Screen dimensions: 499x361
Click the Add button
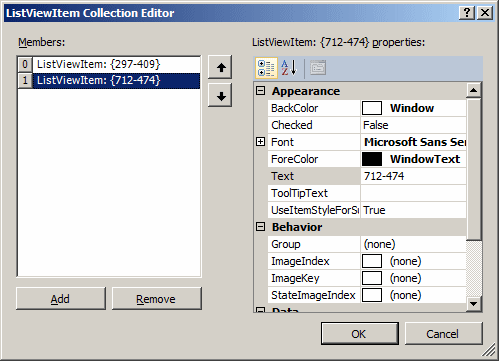pyautogui.click(x=61, y=299)
